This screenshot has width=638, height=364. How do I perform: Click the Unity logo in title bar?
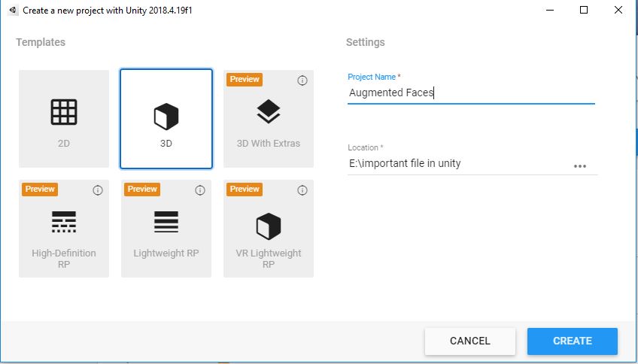pos(13,10)
